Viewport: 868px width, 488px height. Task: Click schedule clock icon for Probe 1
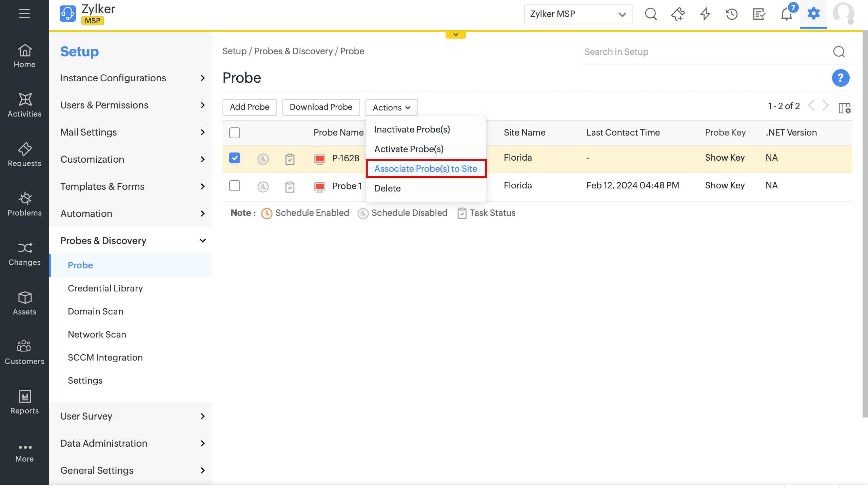(x=263, y=187)
